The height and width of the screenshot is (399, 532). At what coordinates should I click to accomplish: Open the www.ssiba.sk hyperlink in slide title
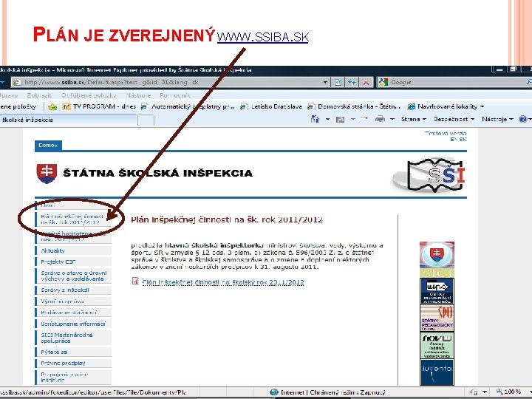pyautogui.click(x=263, y=37)
